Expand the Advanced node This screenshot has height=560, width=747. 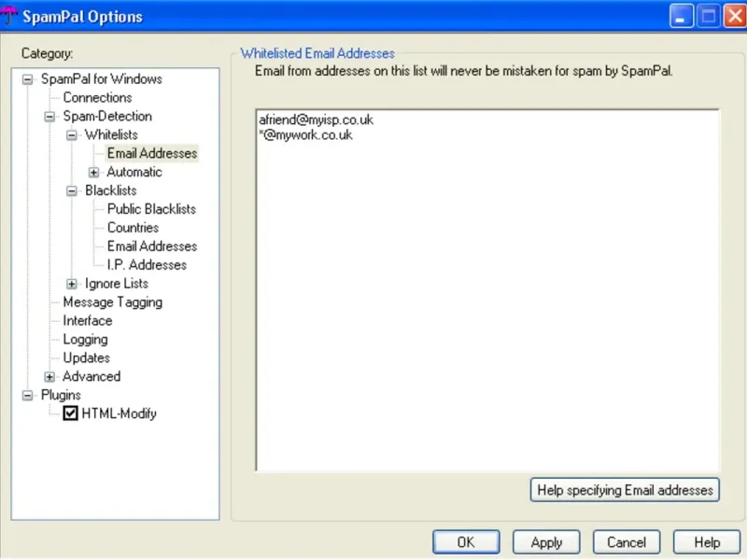coord(49,377)
